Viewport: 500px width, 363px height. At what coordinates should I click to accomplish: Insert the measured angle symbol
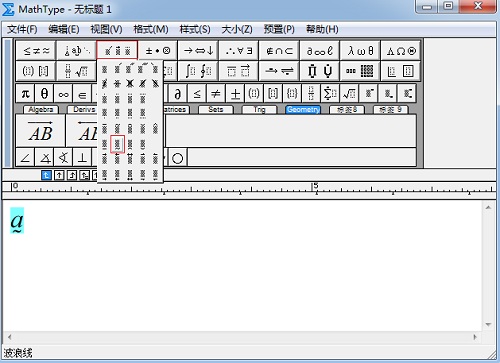[45, 158]
